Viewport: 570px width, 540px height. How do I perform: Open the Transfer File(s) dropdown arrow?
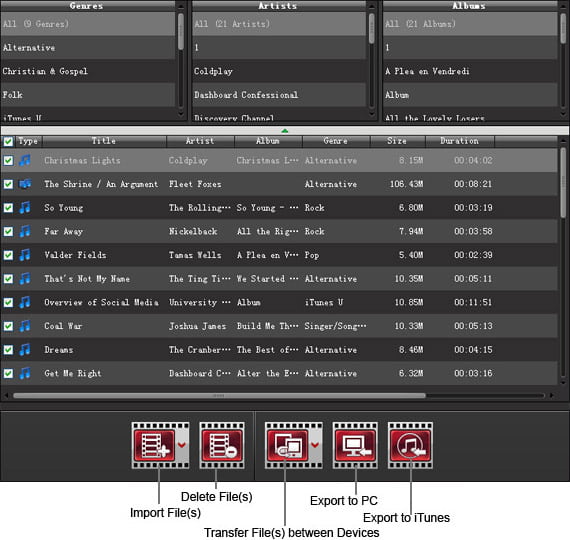click(315, 445)
